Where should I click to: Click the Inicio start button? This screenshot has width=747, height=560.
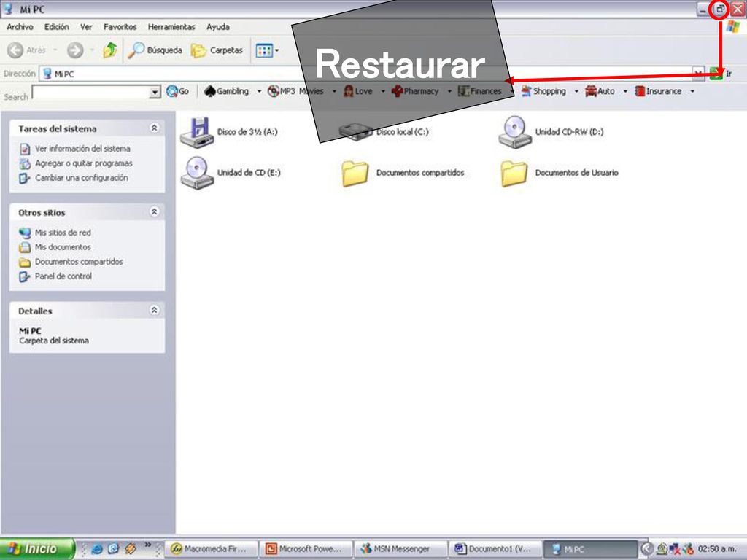pyautogui.click(x=37, y=548)
